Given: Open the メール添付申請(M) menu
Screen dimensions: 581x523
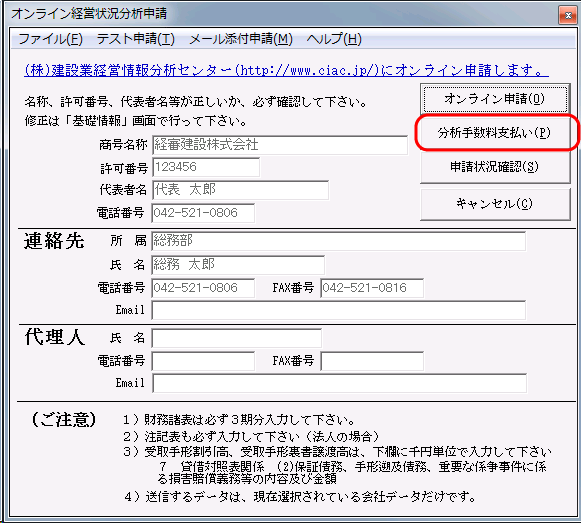Looking at the screenshot, I should (241, 39).
